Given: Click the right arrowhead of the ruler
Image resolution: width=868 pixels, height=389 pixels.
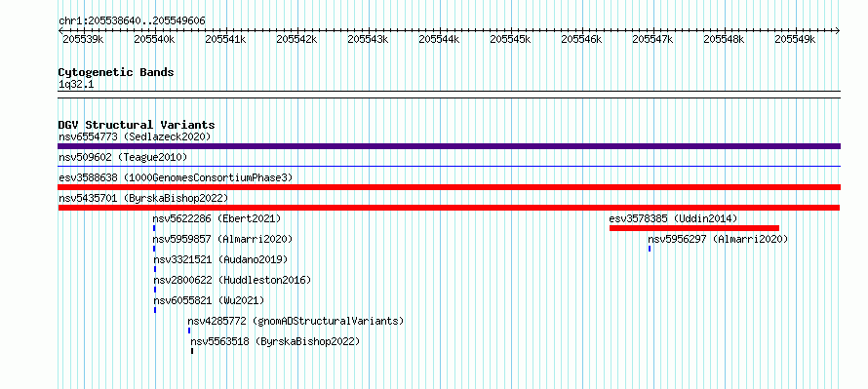Looking at the screenshot, I should coord(838,31).
